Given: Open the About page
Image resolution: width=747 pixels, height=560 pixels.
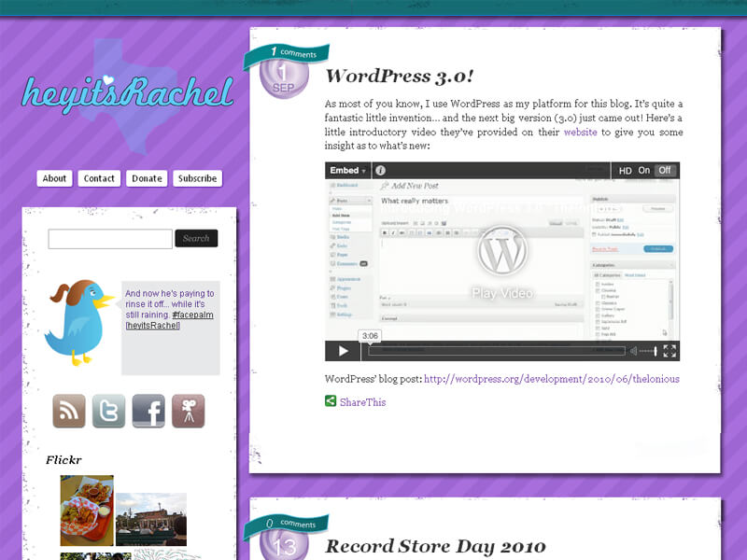Looking at the screenshot, I should 54,178.
